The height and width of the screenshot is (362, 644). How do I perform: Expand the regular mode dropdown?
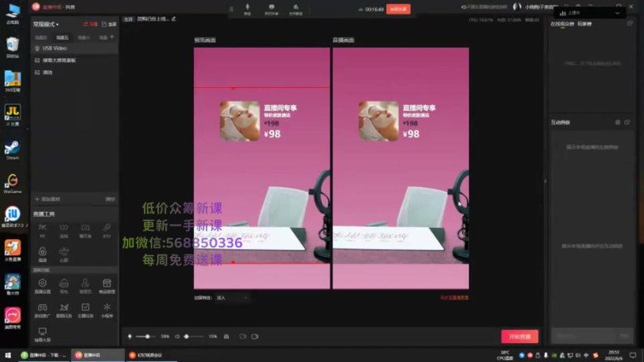(45, 24)
